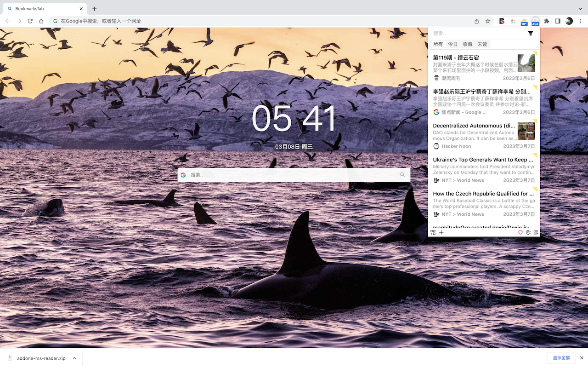Open the Chrome three-dot browser menu

(580, 21)
